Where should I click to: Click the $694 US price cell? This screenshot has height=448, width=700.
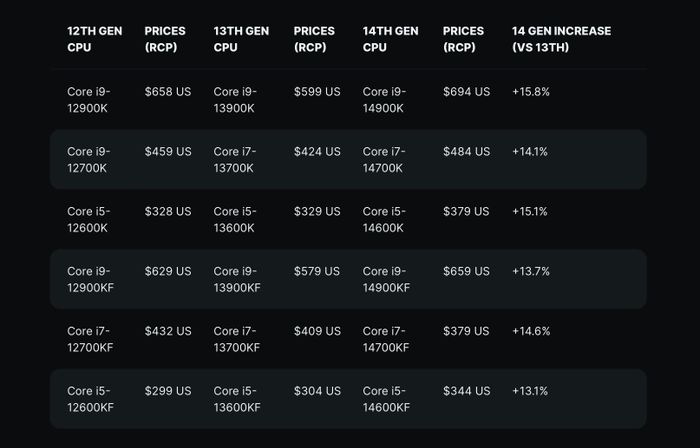click(x=466, y=91)
